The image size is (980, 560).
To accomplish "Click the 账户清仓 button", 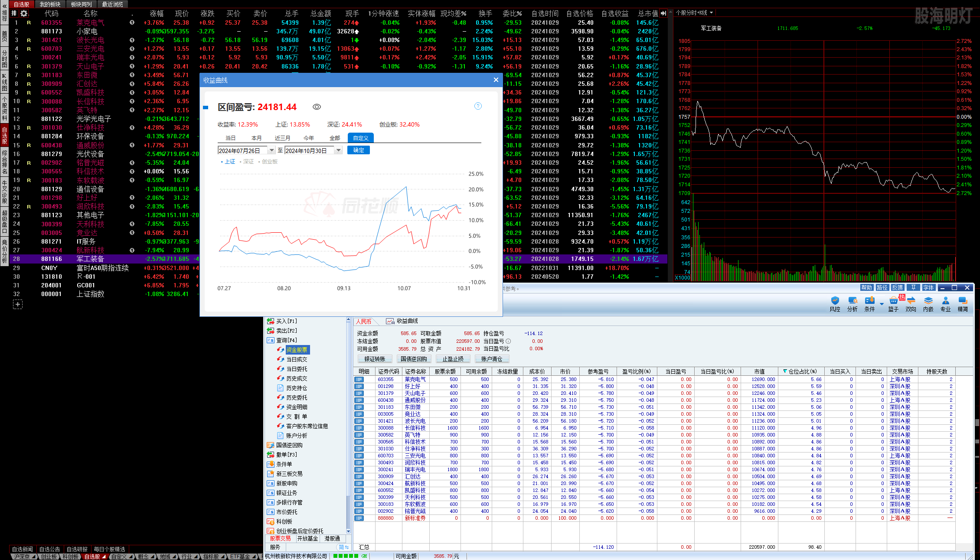I will click(492, 359).
